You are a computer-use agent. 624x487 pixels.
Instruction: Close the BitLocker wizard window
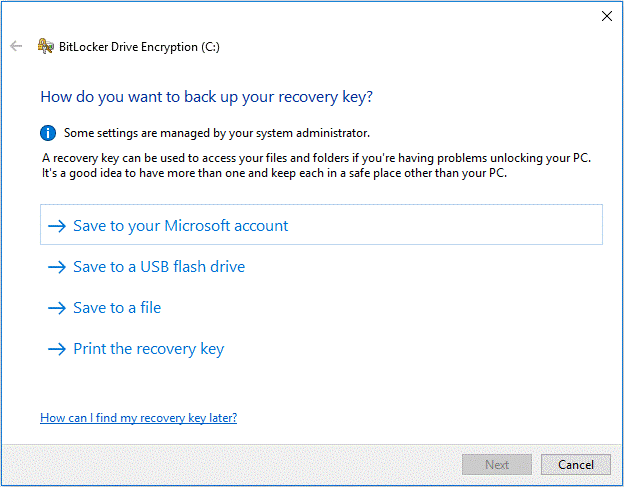point(606,16)
